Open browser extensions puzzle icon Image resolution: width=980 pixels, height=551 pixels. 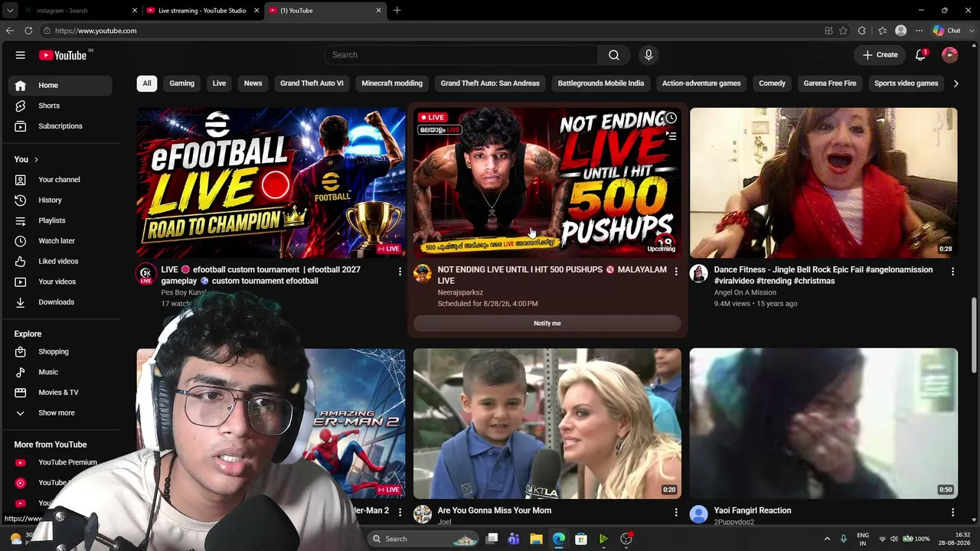[x=862, y=31]
